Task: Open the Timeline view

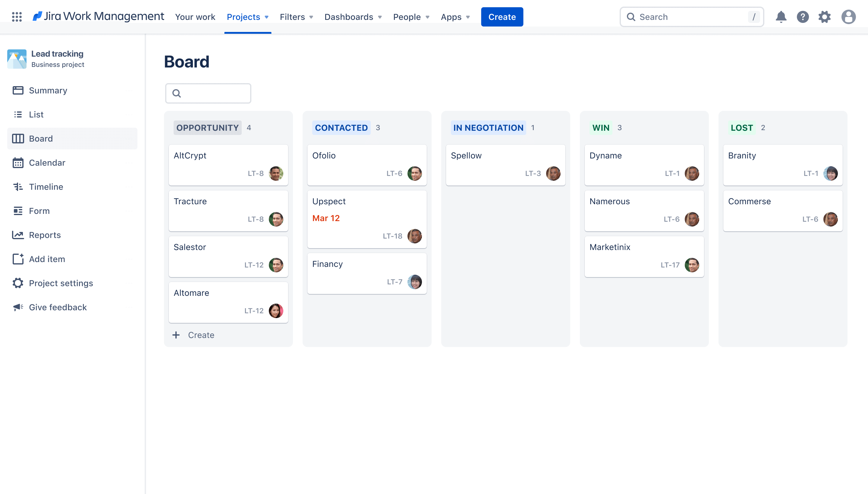Action: (46, 186)
